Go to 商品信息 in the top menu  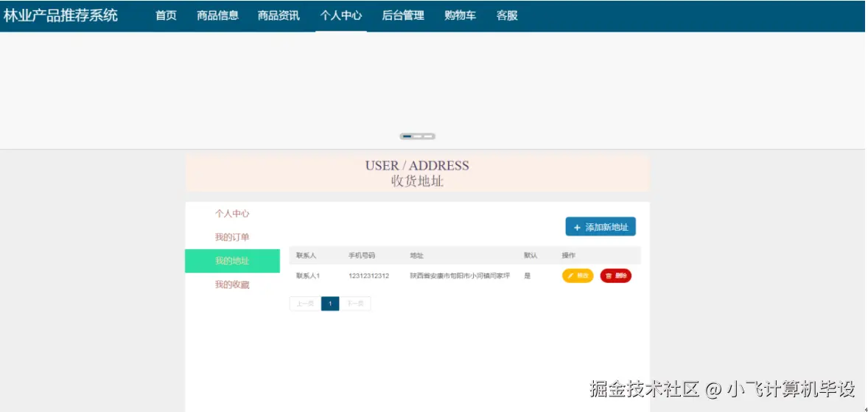coord(217,15)
